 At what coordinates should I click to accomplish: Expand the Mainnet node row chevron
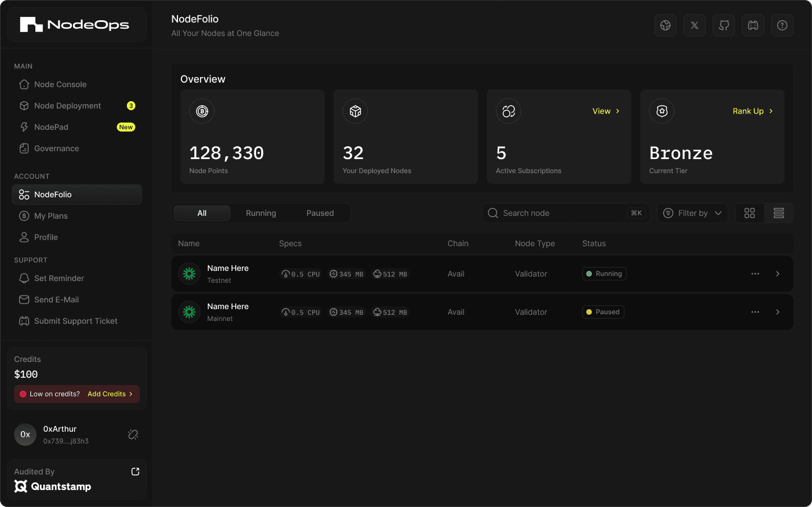(778, 312)
